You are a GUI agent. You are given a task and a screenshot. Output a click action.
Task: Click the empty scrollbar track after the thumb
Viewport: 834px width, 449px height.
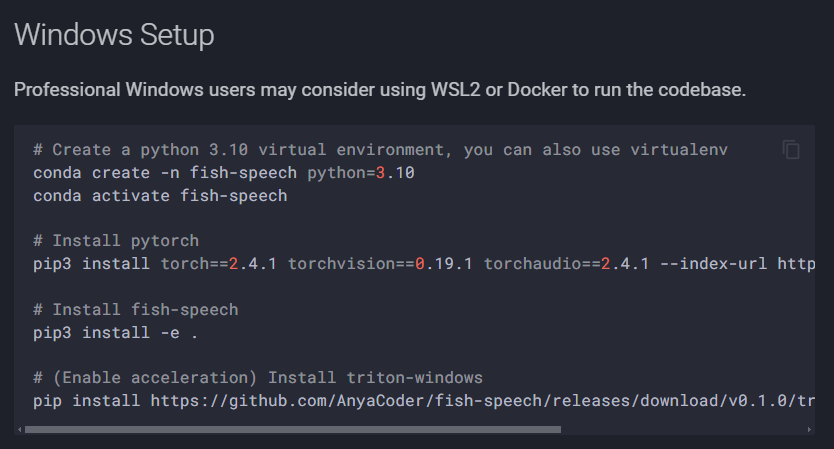pyautogui.click(x=683, y=429)
